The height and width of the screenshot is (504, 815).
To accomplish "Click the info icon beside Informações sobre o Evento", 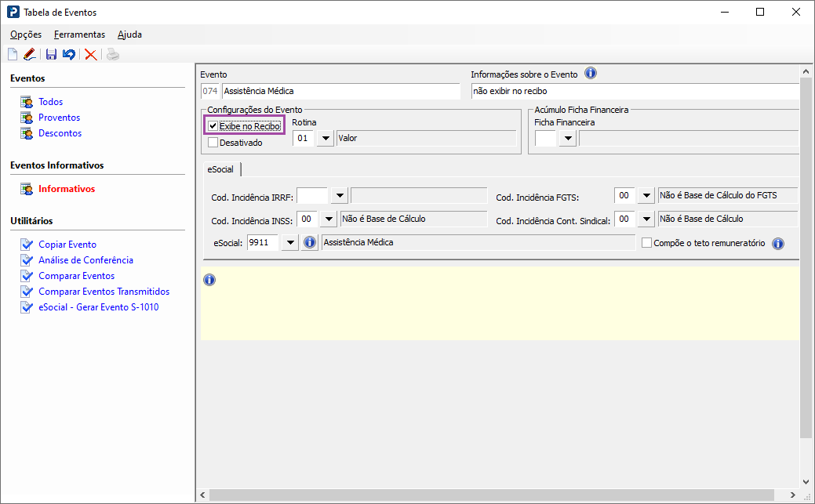I will pyautogui.click(x=590, y=73).
